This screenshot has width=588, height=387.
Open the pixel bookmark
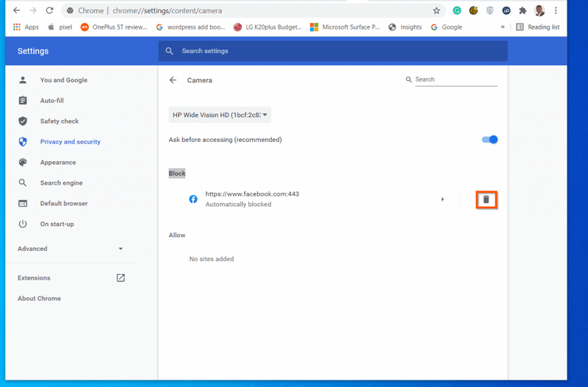coord(60,27)
